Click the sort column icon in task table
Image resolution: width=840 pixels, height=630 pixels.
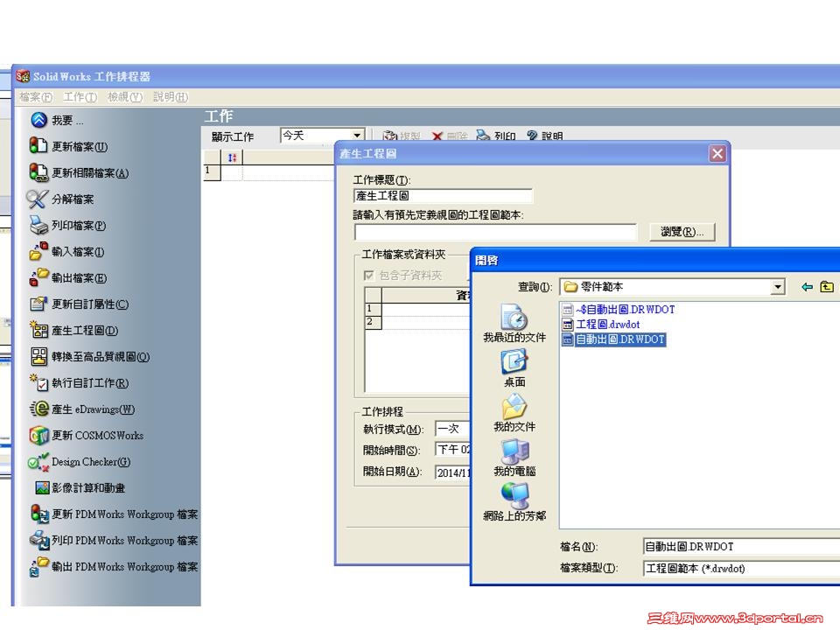point(232,157)
